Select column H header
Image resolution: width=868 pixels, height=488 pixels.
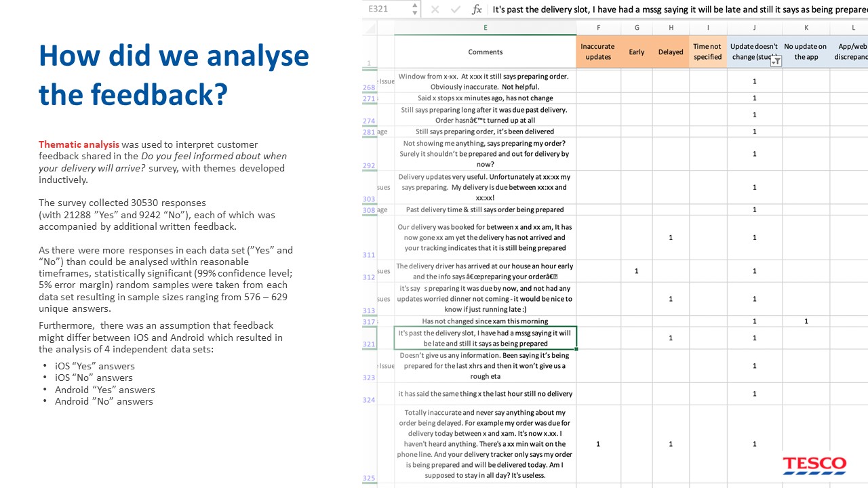click(671, 28)
